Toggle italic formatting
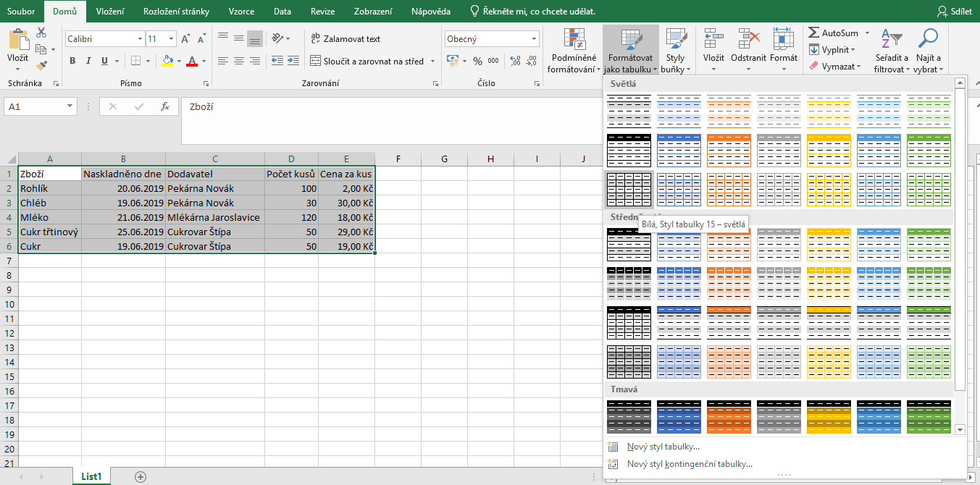The width and height of the screenshot is (980, 485). click(x=88, y=61)
